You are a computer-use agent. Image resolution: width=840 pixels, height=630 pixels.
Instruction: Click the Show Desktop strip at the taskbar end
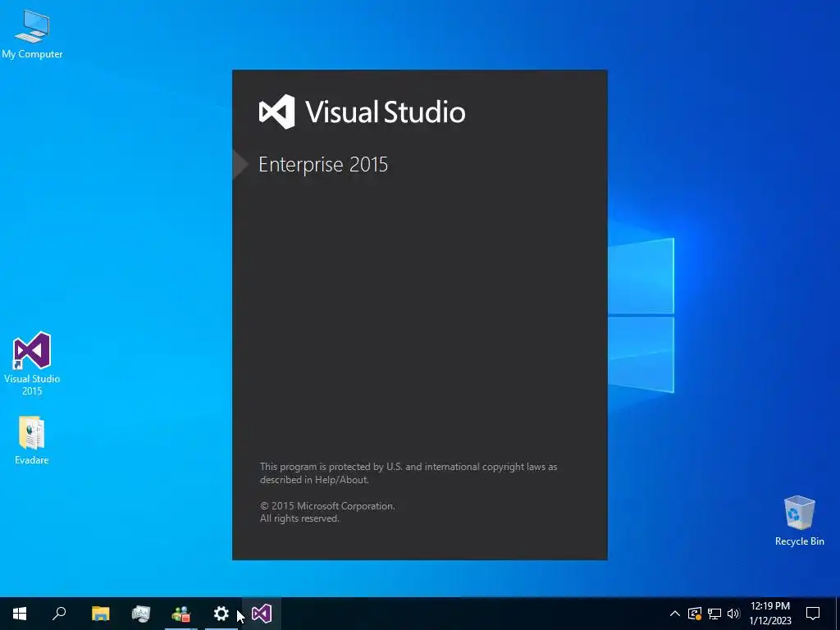(x=838, y=614)
